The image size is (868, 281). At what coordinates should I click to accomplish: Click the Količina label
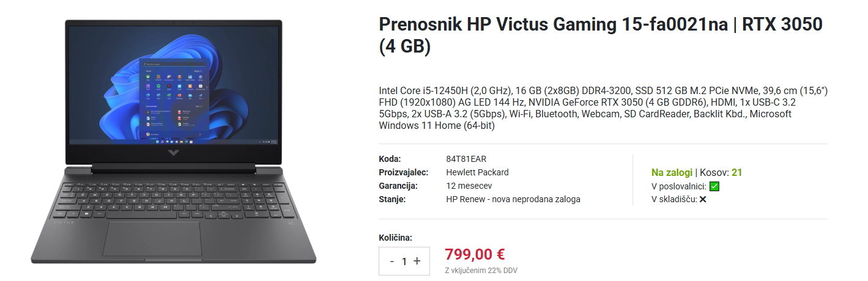(x=395, y=238)
